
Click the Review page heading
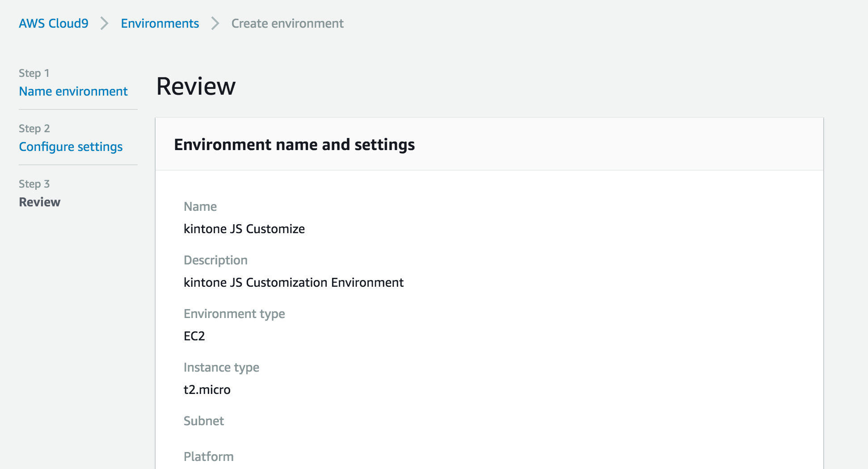point(195,86)
